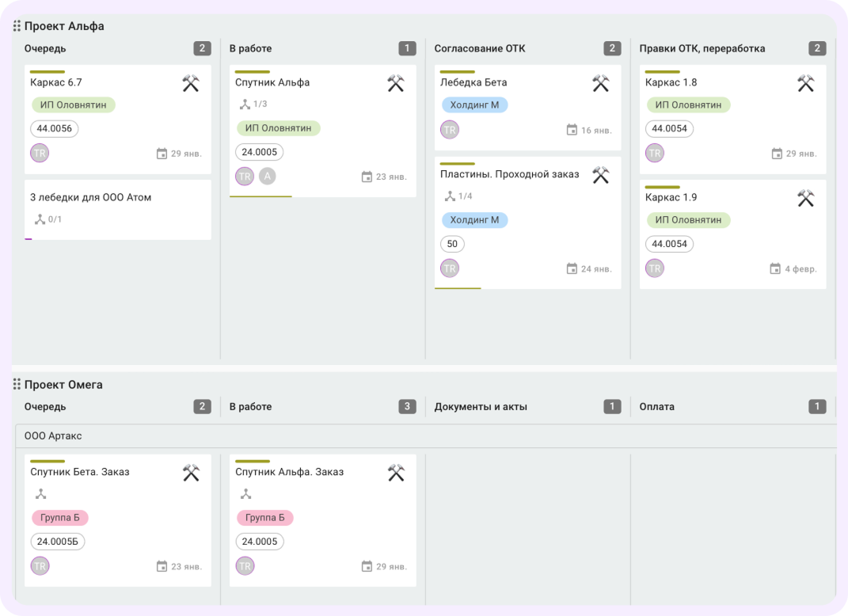Screen dimensions: 848x616
Task: Open the Холдинг М tag on Лебедка Бета
Action: point(474,105)
